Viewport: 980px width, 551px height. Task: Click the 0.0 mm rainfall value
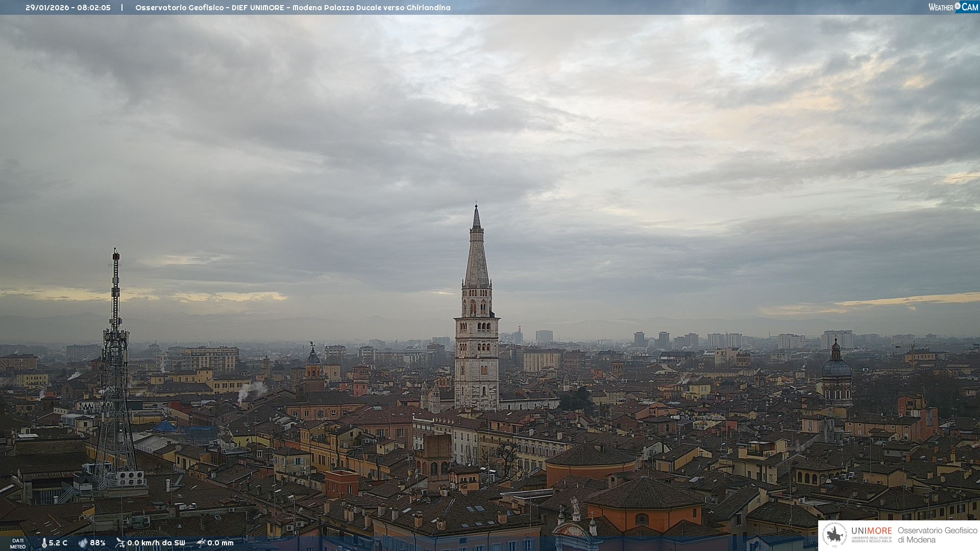(x=220, y=543)
